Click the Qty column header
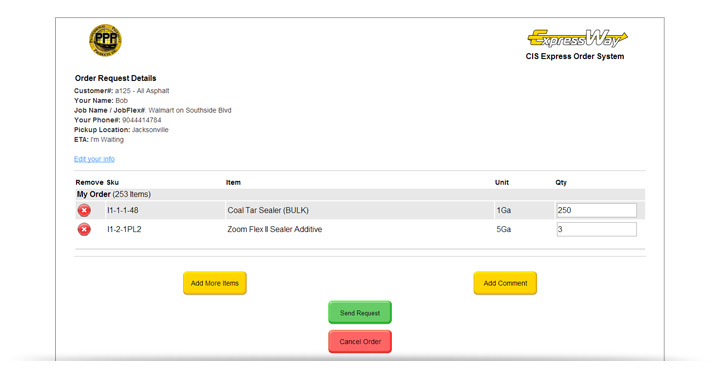 (x=561, y=182)
